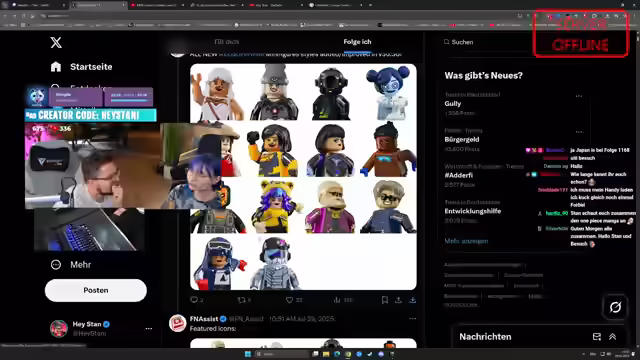This screenshot has height=360, width=640.
Task: Bookmark the LEGO minifigure post
Action: coord(384,300)
